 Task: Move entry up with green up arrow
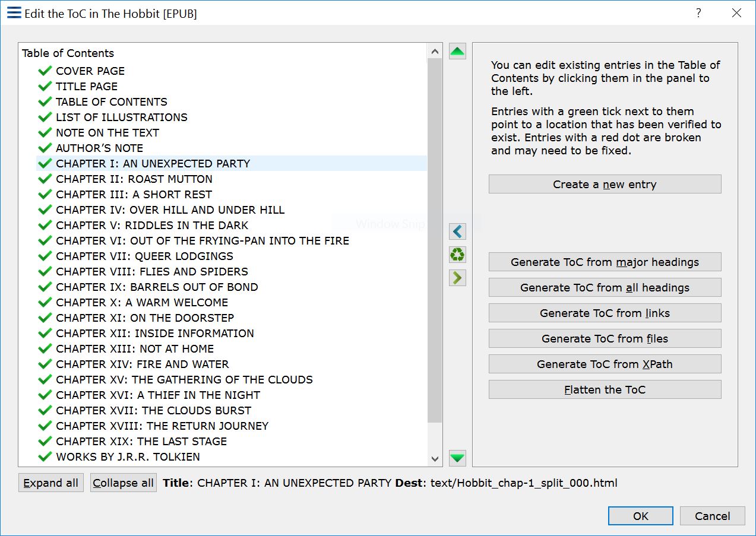point(457,51)
